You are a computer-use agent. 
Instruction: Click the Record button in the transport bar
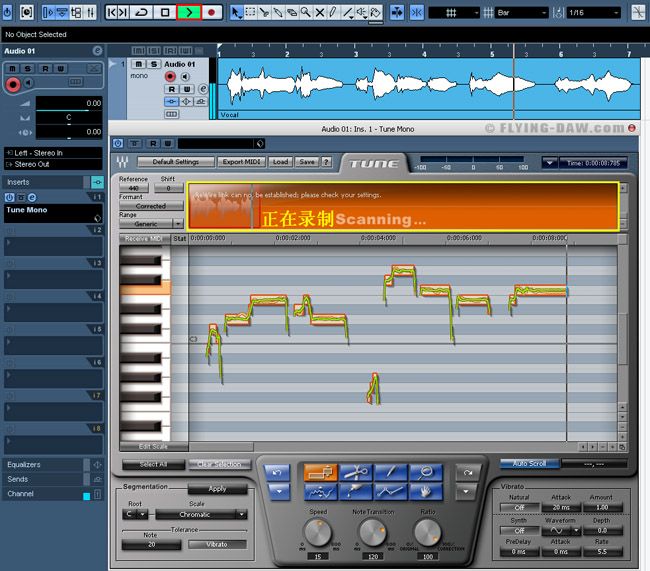coord(212,12)
